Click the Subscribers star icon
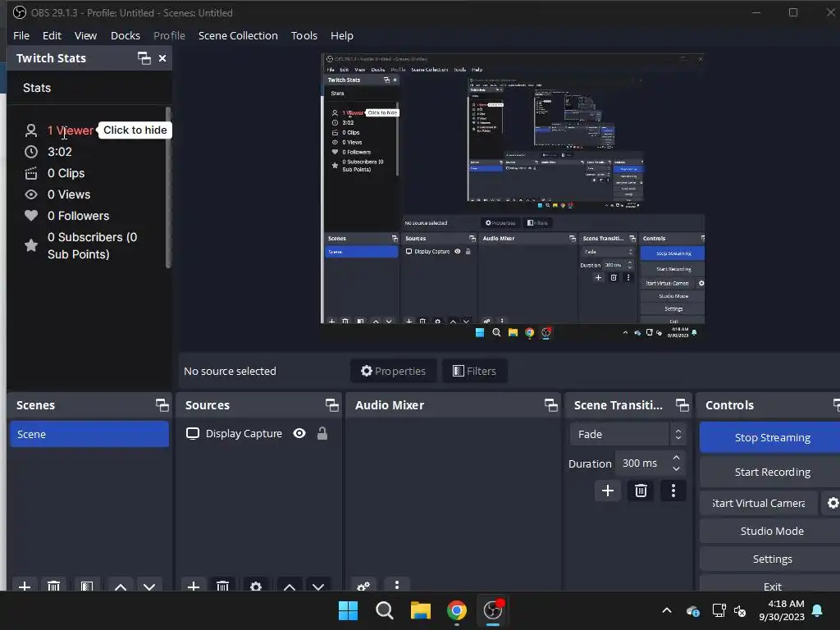 tap(31, 245)
